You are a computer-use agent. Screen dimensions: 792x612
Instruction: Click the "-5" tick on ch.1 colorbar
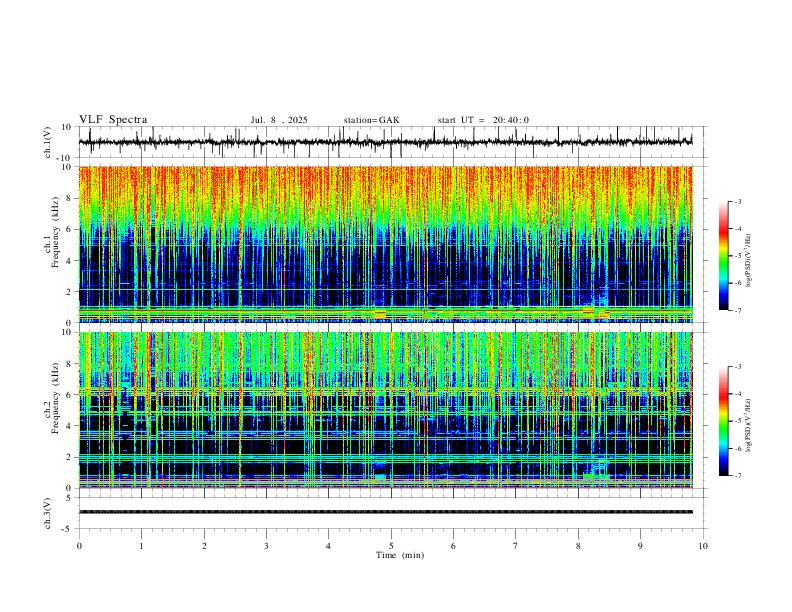click(737, 256)
